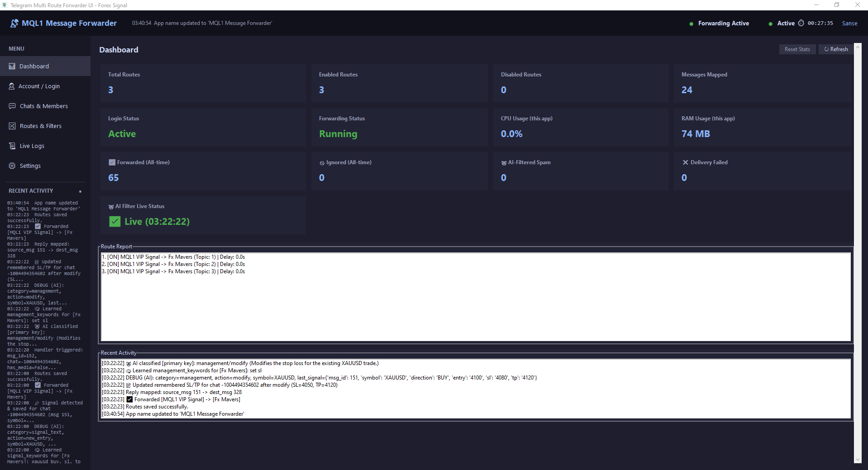This screenshot has height=470, width=868.
Task: Select route 2 Topic: 2 line
Action: [173, 264]
